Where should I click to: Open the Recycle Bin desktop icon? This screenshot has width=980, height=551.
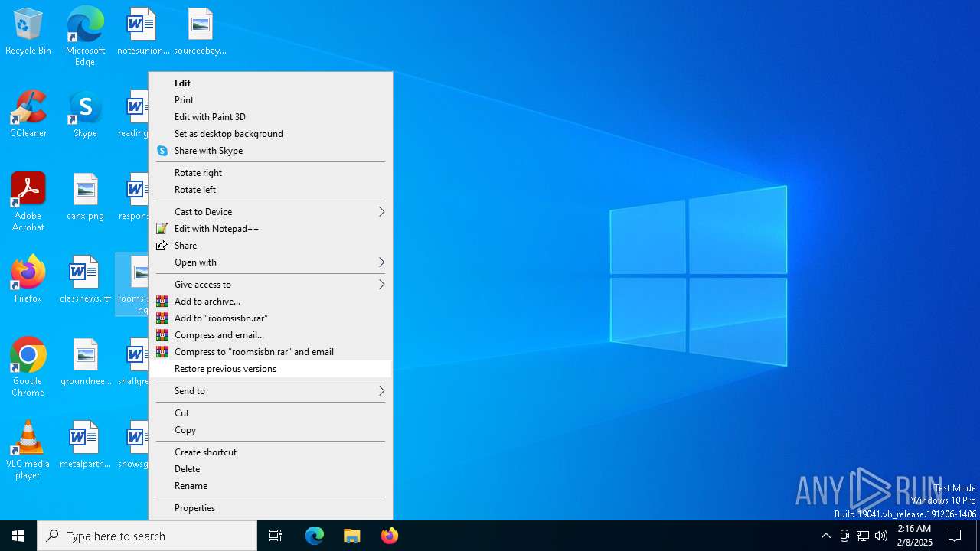pyautogui.click(x=28, y=32)
